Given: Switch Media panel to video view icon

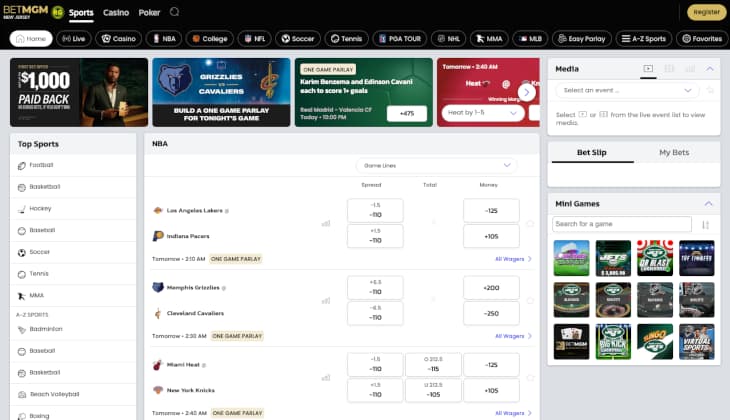Looking at the screenshot, I should click(648, 68).
